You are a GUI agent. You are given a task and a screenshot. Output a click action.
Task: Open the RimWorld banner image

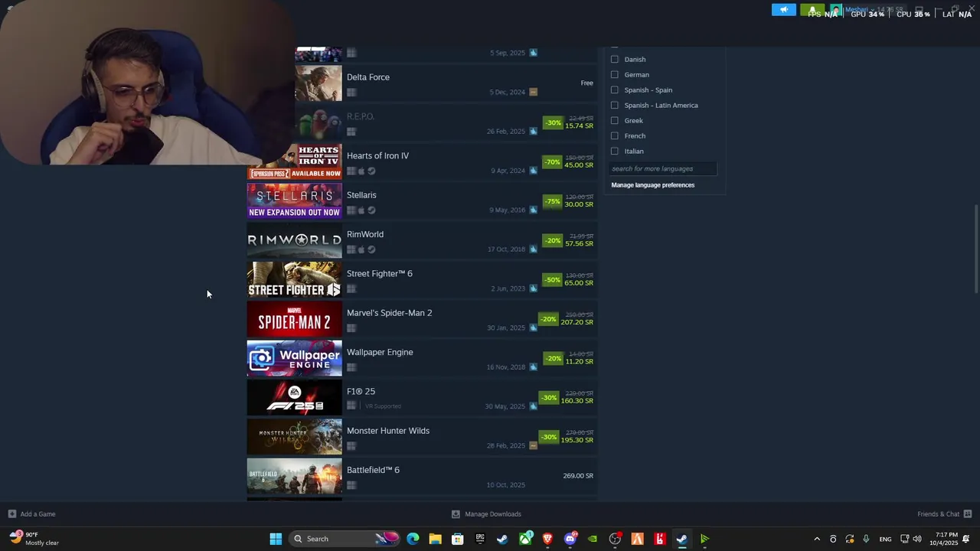point(295,240)
